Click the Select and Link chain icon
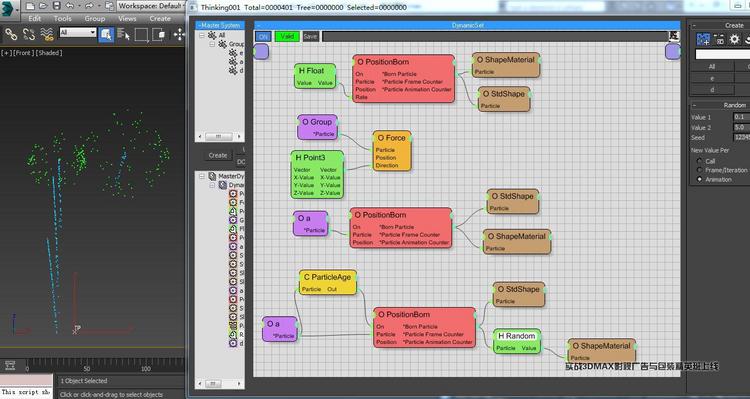This screenshot has width=750, height=399. click(11, 34)
